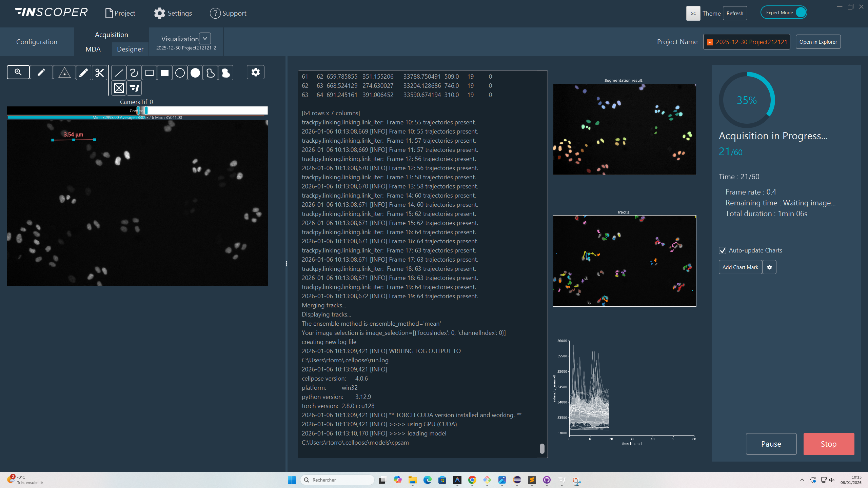
Task: Select the filled blob shape tool
Action: (226, 73)
